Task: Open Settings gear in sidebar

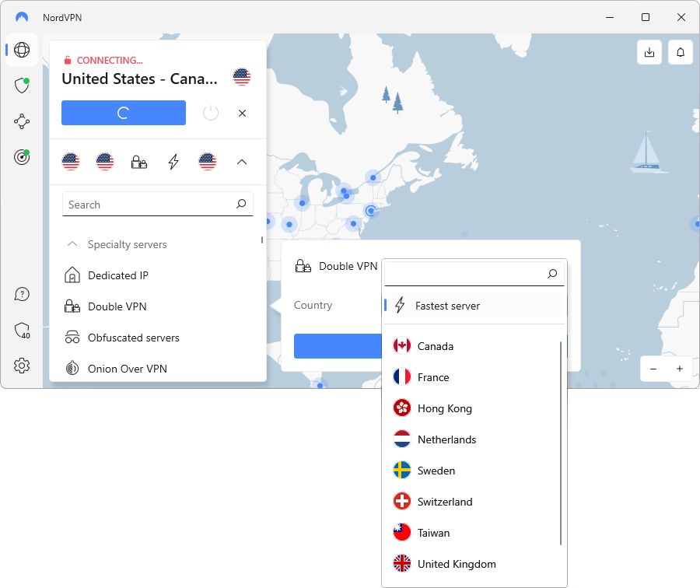Action: pyautogui.click(x=22, y=366)
